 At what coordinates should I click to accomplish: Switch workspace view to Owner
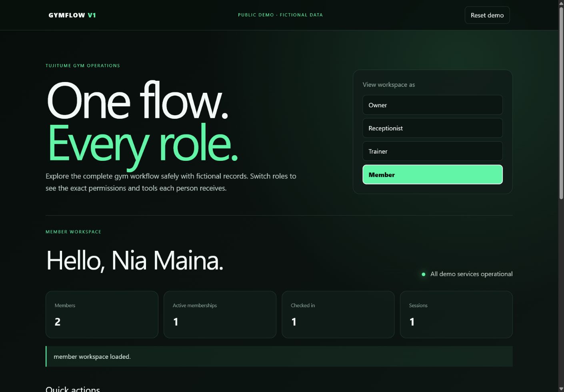tap(432, 105)
